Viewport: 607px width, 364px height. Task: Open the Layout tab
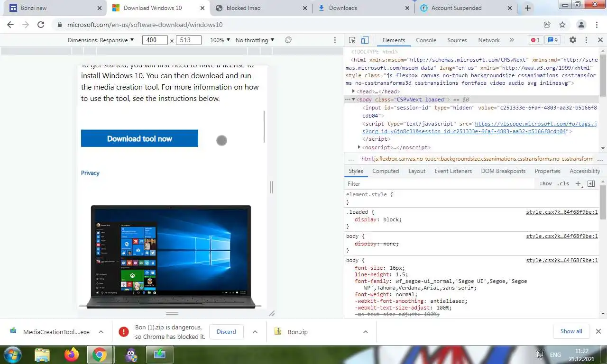pyautogui.click(x=417, y=171)
